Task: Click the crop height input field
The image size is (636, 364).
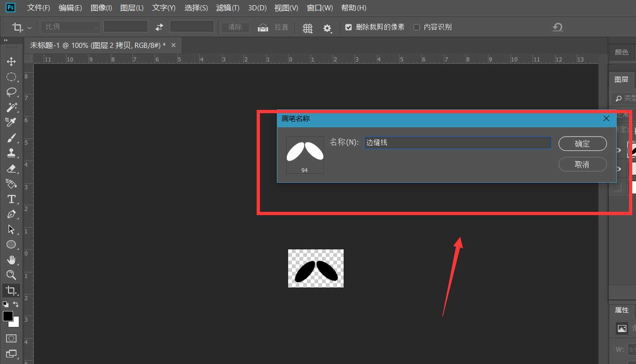Action: (x=192, y=27)
